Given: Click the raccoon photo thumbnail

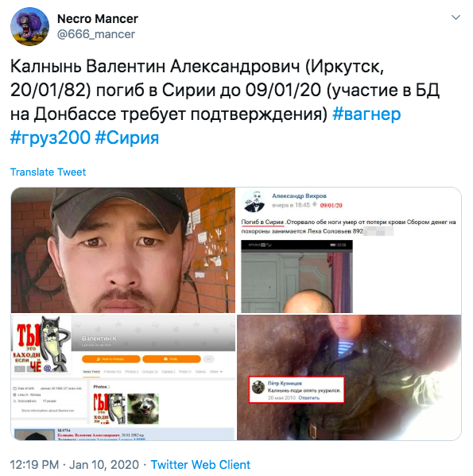Looking at the screenshot, I should click(x=142, y=408).
